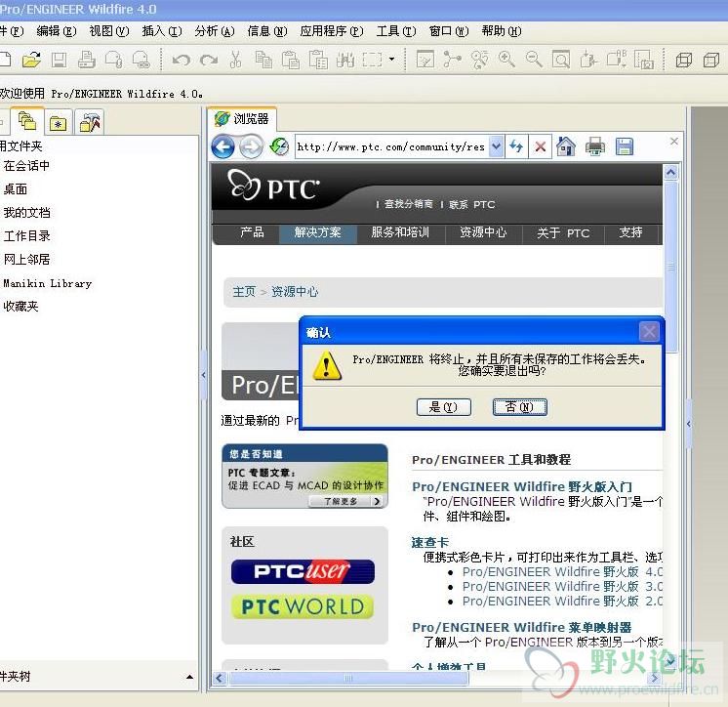The width and height of the screenshot is (728, 707).
Task: Redo action using the toolbar arrow
Action: point(209,60)
